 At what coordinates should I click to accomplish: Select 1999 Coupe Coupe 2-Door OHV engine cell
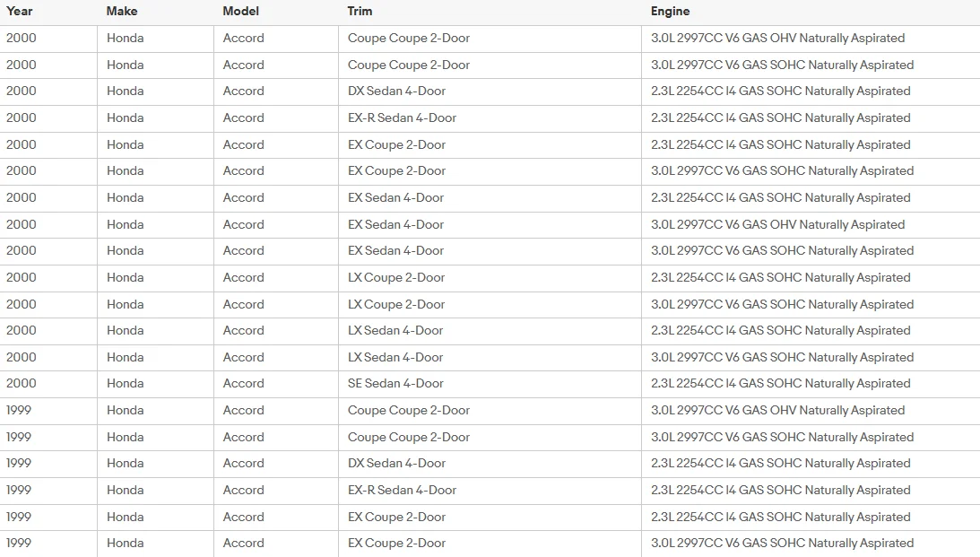pyautogui.click(x=811, y=411)
